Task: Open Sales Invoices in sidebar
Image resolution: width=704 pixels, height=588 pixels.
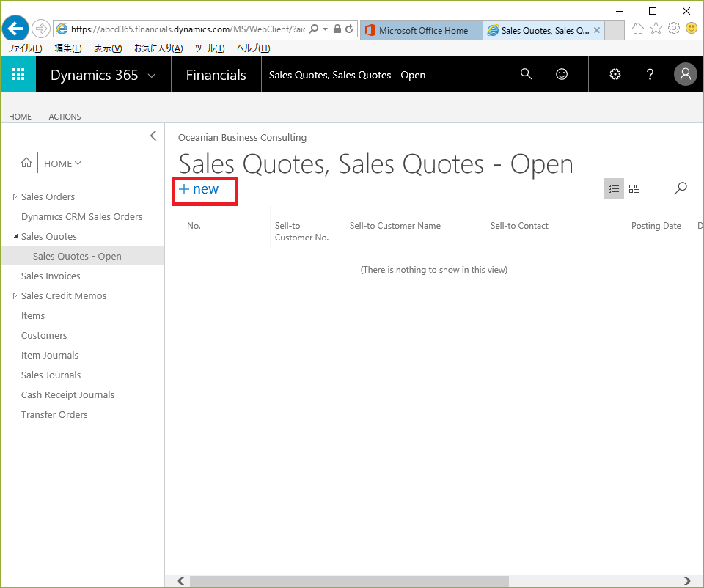Action: pos(51,276)
